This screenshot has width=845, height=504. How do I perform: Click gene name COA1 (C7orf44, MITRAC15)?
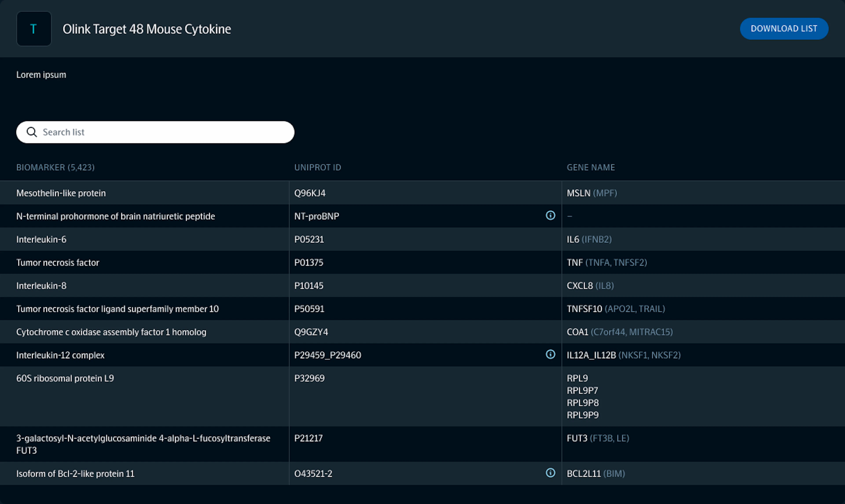620,332
